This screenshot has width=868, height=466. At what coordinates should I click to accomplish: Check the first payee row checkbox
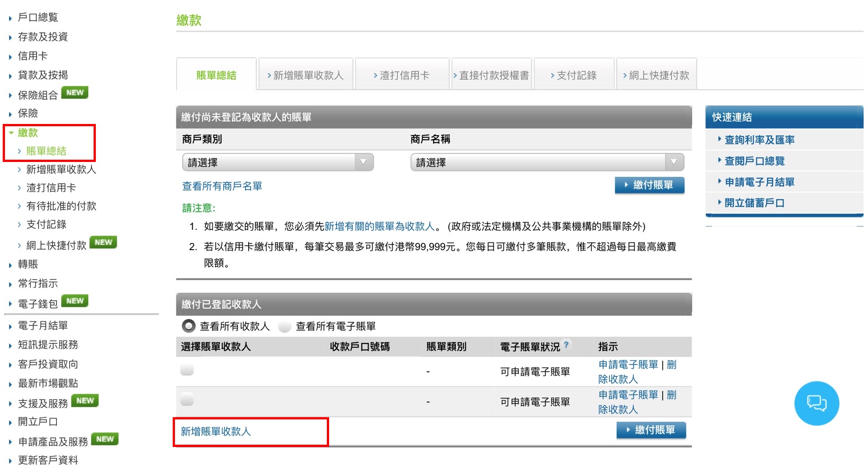(x=186, y=370)
